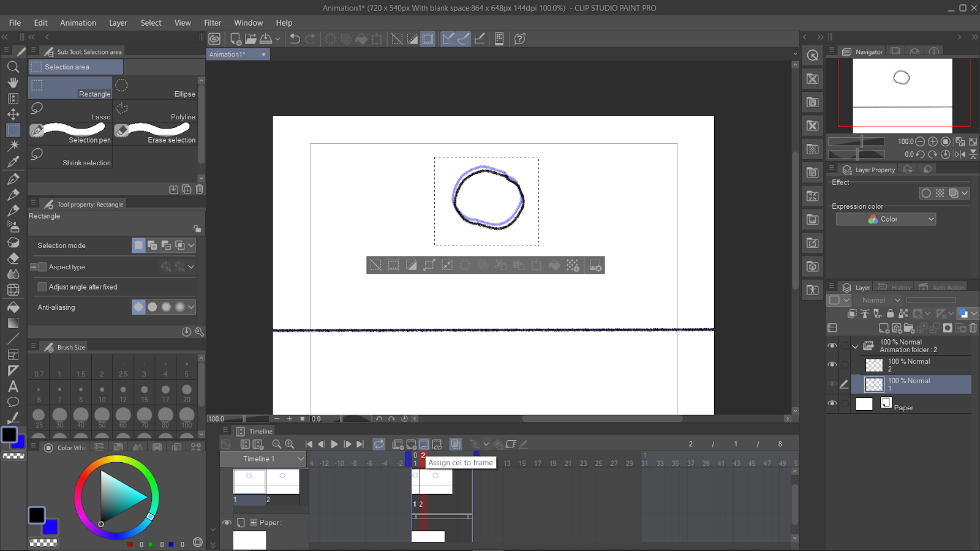Expand the layer Effect options arrow
Image resolution: width=980 pixels, height=551 pixels.
coord(965,193)
